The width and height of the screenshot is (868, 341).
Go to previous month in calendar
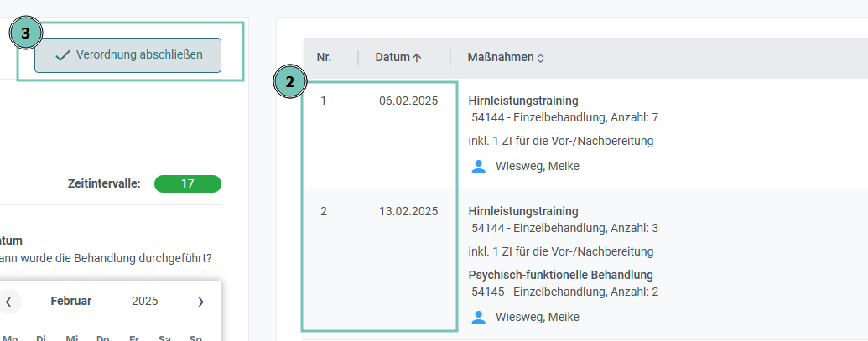coord(8,302)
